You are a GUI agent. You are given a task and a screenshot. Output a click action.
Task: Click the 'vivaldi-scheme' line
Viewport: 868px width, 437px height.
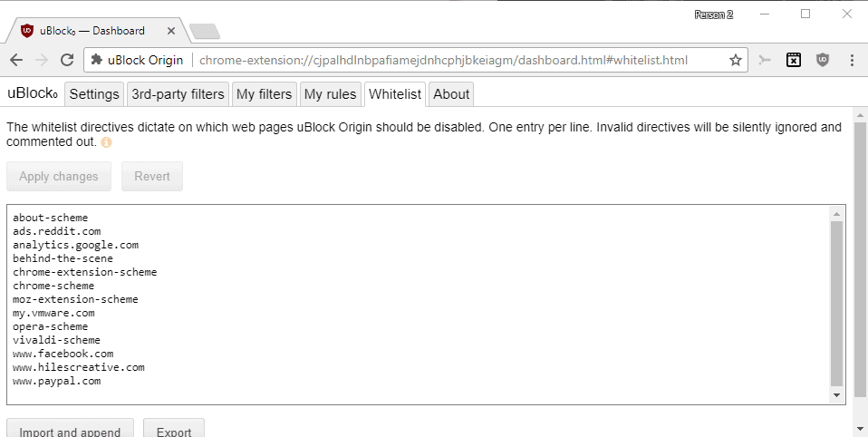pyautogui.click(x=56, y=340)
